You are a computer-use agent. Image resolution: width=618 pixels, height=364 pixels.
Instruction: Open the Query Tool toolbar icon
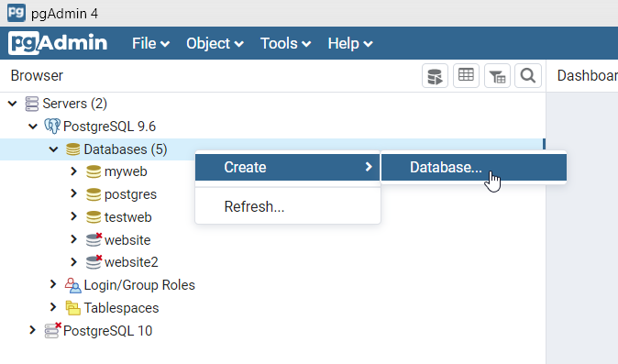tap(435, 75)
